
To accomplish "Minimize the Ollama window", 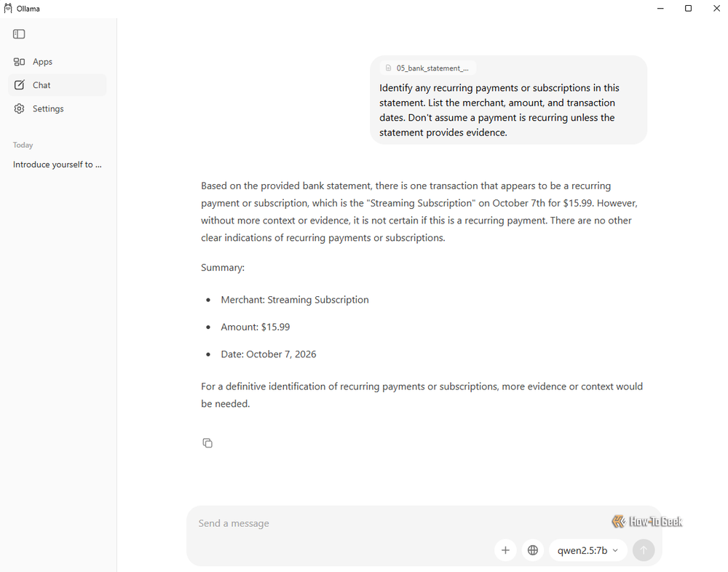I will (x=660, y=8).
